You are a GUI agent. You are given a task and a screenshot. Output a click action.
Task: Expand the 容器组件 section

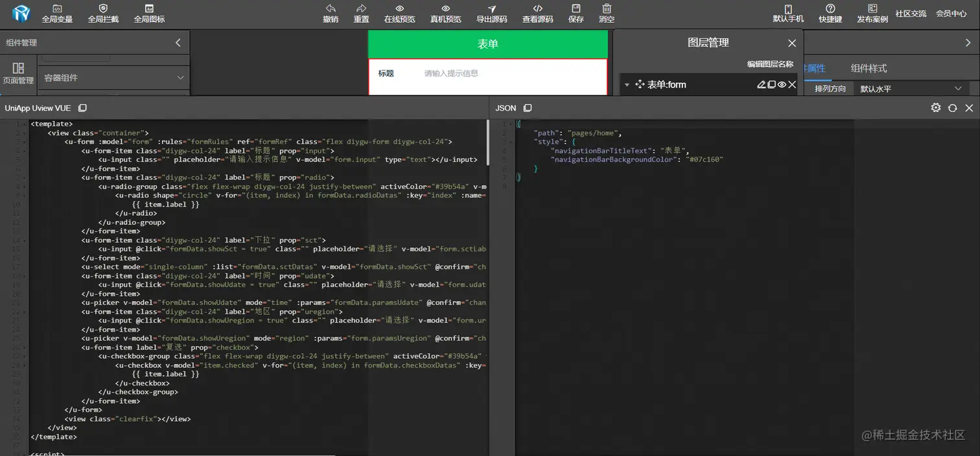tap(114, 78)
